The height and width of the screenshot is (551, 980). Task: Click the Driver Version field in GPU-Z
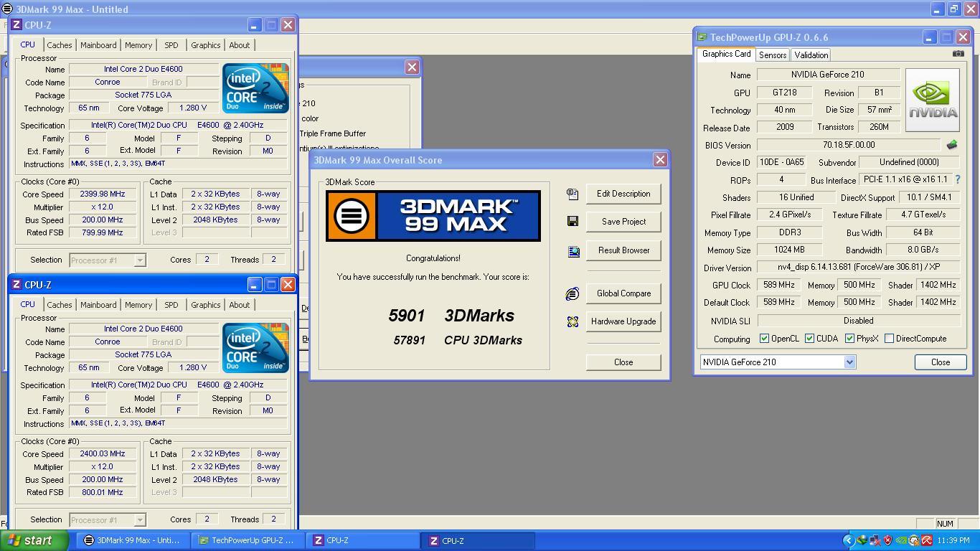[x=858, y=268]
